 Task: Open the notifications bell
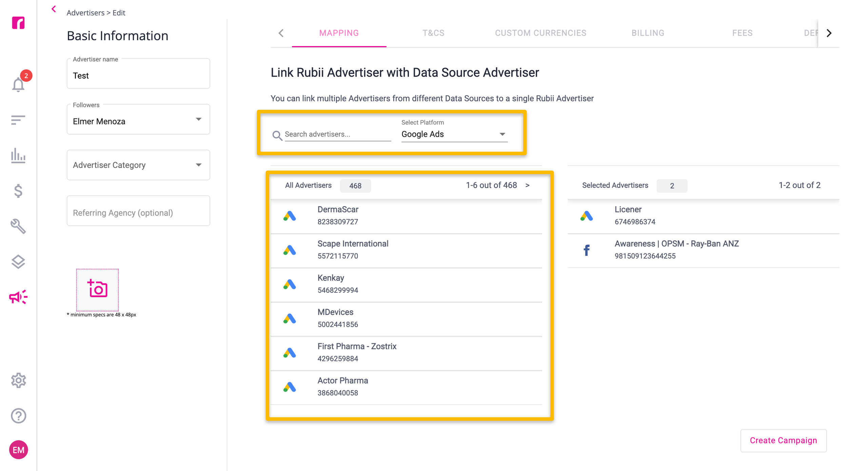[x=18, y=84]
